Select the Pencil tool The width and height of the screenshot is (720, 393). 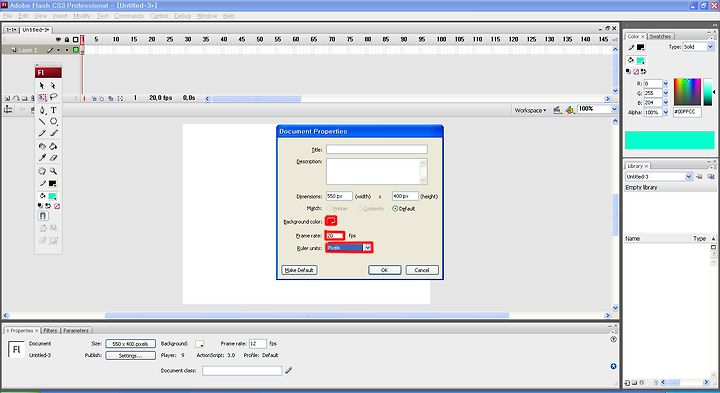[42, 133]
